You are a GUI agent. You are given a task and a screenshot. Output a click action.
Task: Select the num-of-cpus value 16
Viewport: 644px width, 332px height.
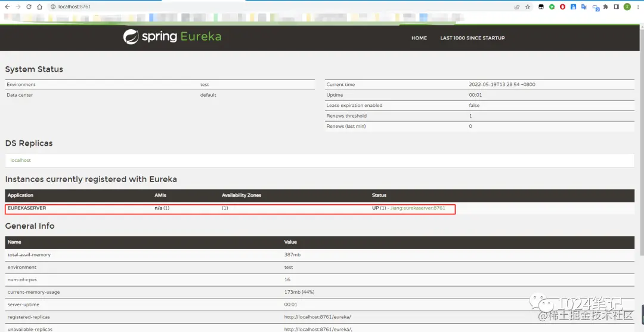click(287, 280)
